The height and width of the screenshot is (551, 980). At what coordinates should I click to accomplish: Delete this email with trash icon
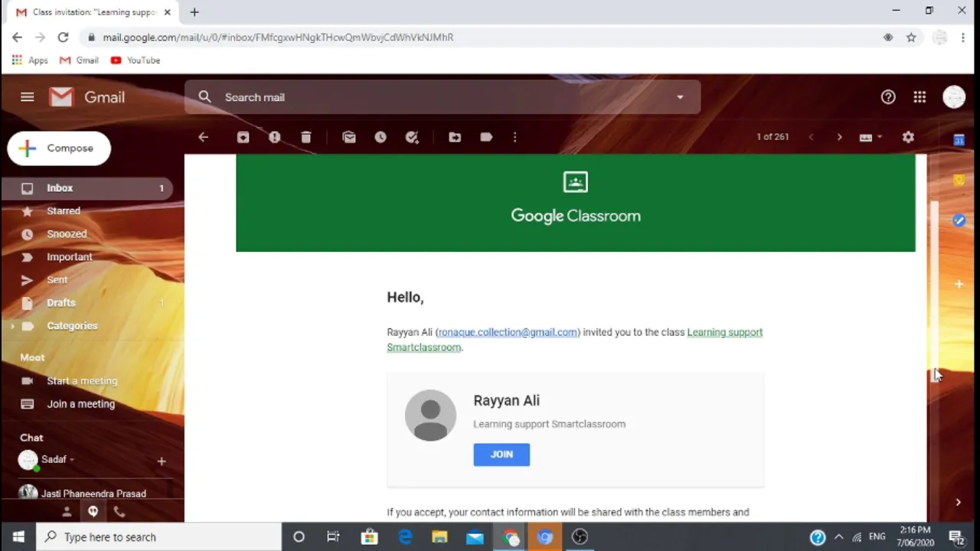point(305,137)
